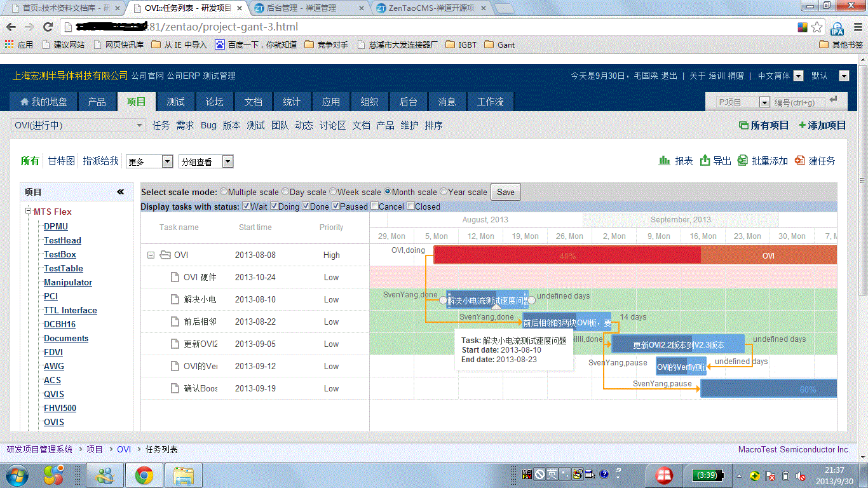Bookmark this page with the star icon
The image size is (868, 488).
click(x=817, y=27)
